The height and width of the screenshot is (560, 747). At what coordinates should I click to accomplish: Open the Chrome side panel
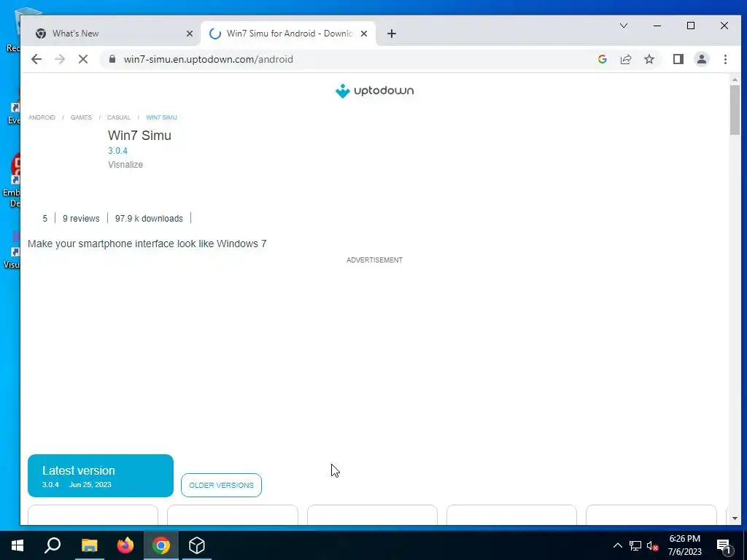coord(678,59)
